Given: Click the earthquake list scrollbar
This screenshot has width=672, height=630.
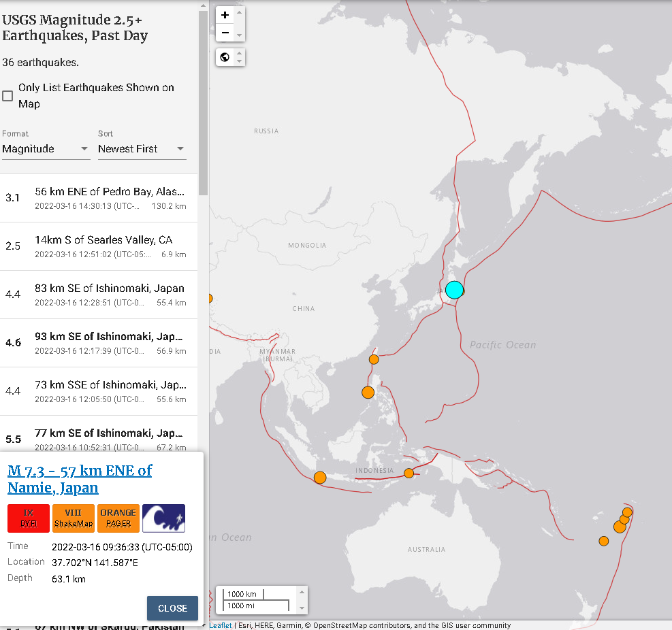Looking at the screenshot, I should coord(203,103).
